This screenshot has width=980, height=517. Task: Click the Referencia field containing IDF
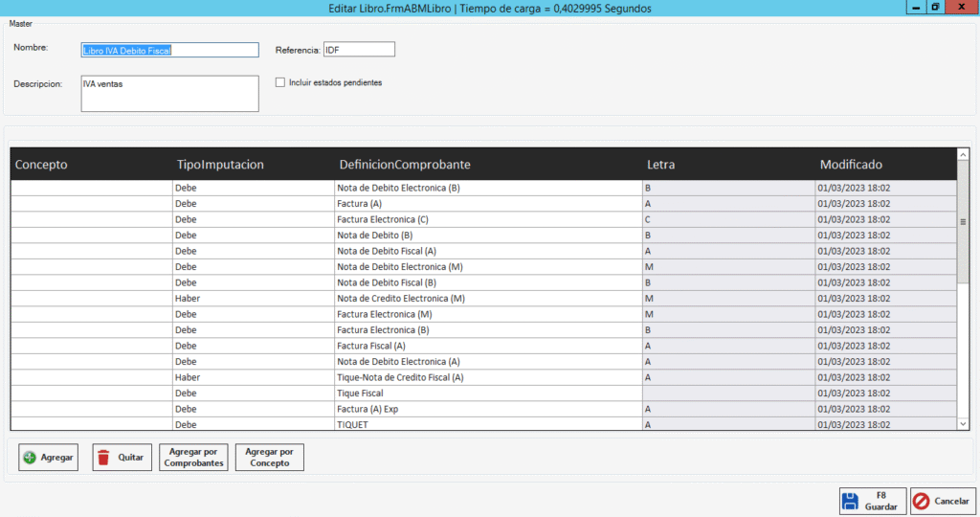click(x=358, y=50)
